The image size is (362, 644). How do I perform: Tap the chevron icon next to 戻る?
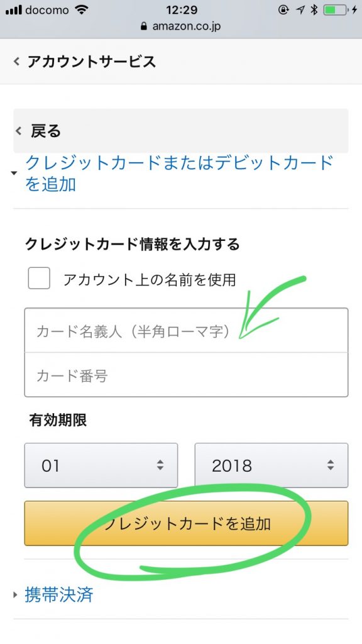[18, 131]
